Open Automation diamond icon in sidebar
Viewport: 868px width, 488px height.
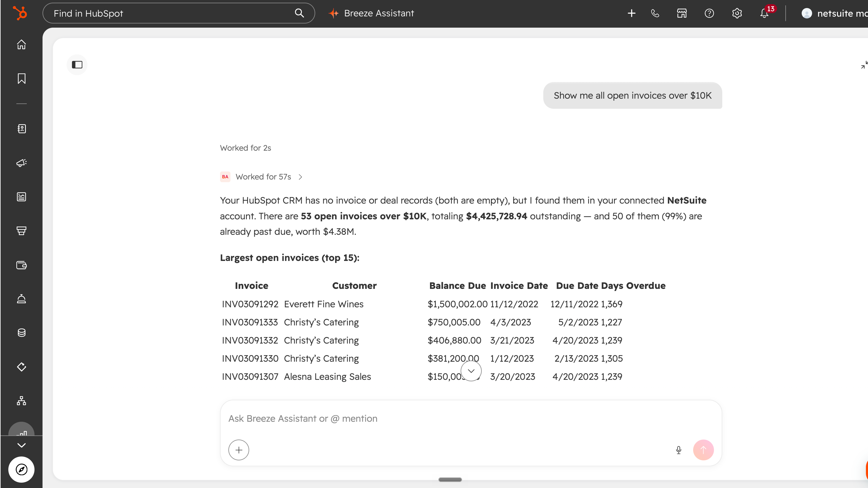pos(22,367)
